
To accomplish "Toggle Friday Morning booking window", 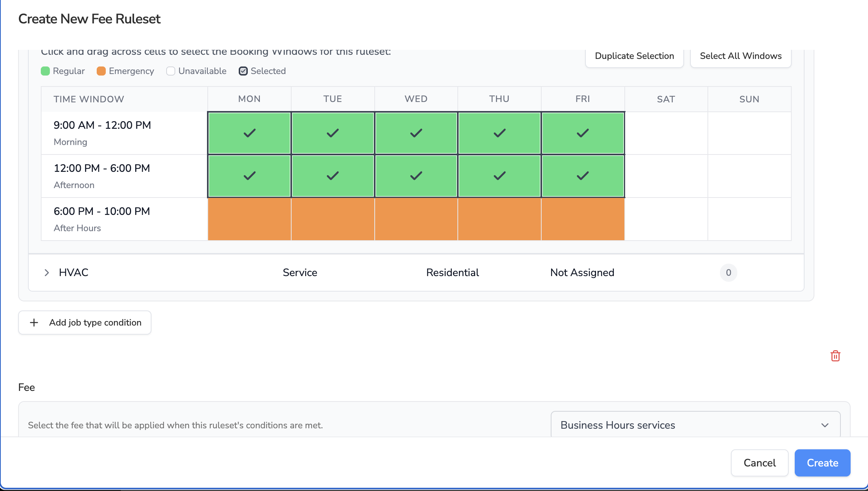I will (x=582, y=133).
